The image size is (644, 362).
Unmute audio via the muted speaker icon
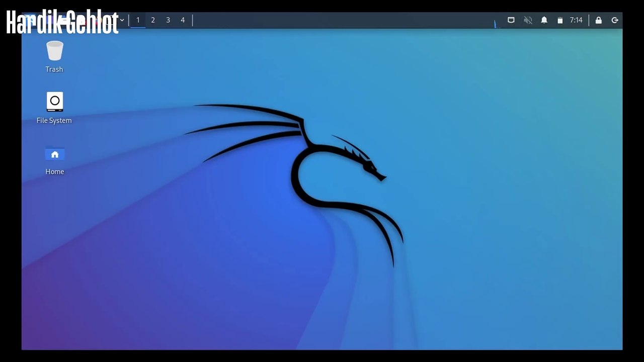pos(528,20)
